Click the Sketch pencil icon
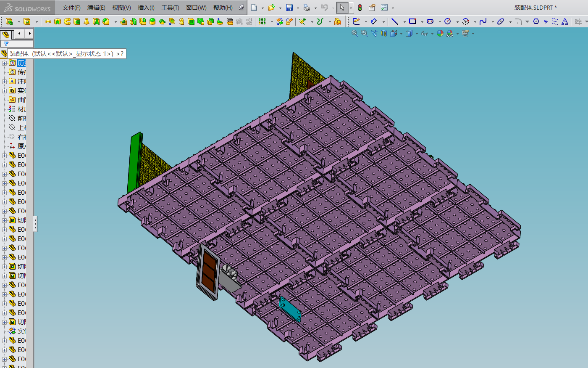This screenshot has height=368, width=588. (357, 21)
